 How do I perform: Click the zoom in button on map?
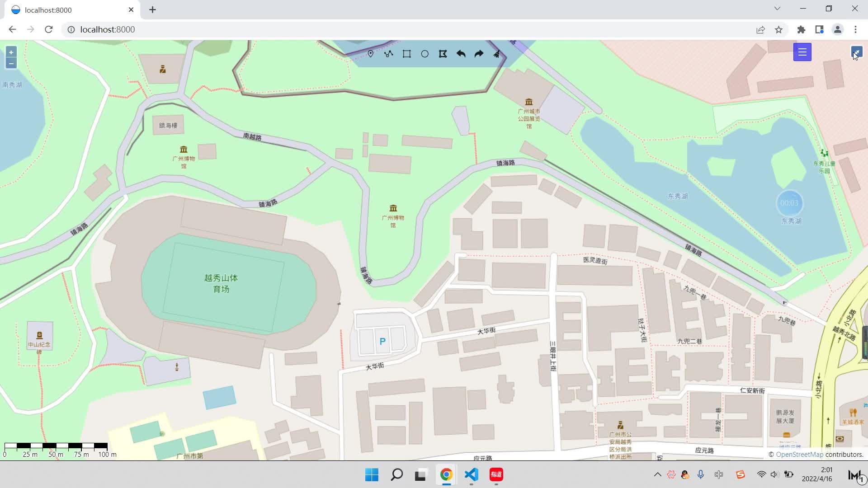[10, 52]
